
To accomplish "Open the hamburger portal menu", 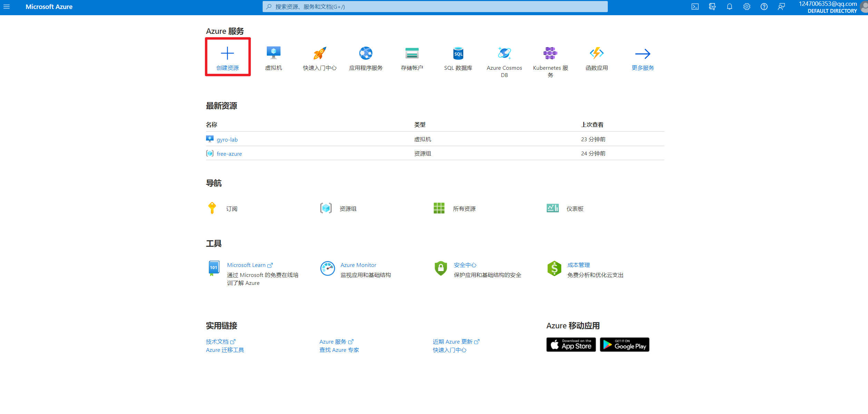I will point(7,7).
